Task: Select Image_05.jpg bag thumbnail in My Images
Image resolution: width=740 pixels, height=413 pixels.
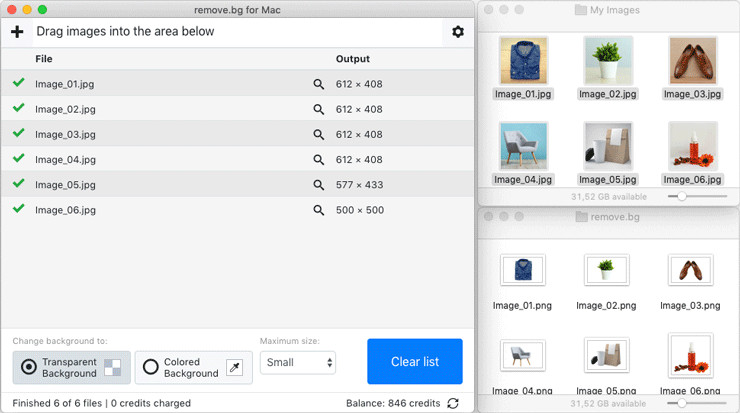Action: pyautogui.click(x=608, y=146)
